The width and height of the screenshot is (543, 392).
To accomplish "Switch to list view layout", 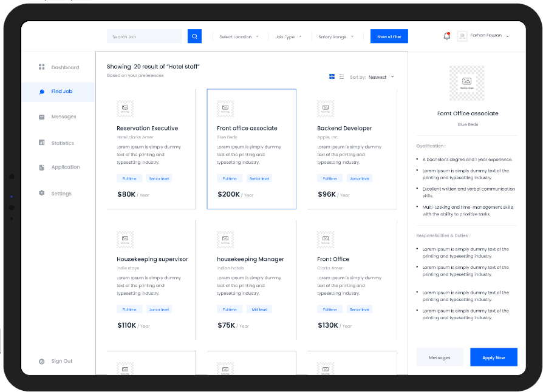I will [x=341, y=76].
